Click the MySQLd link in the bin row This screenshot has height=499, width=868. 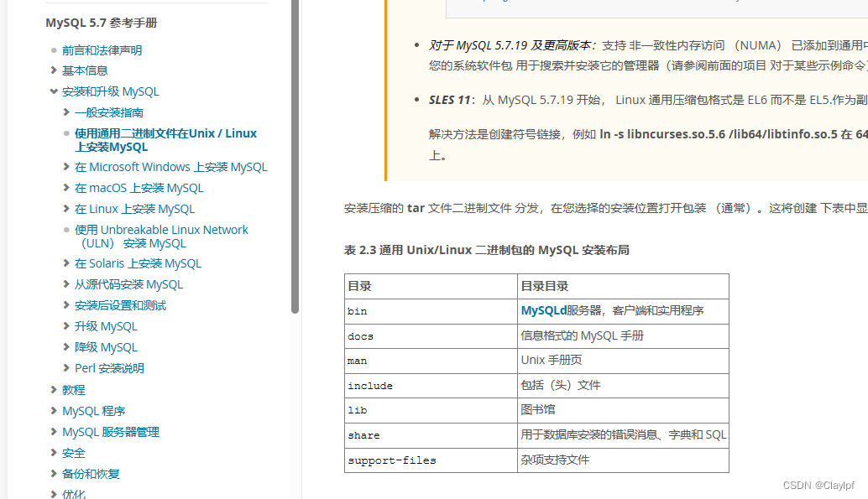click(544, 310)
